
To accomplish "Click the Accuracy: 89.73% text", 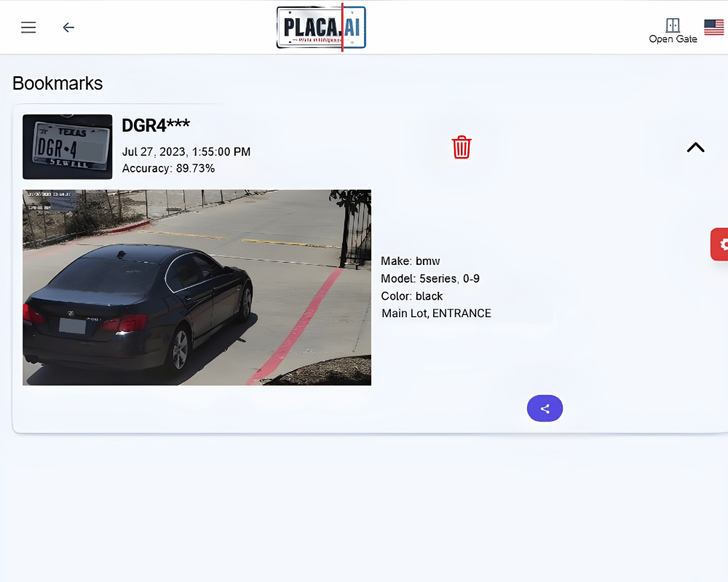I will 168,169.
